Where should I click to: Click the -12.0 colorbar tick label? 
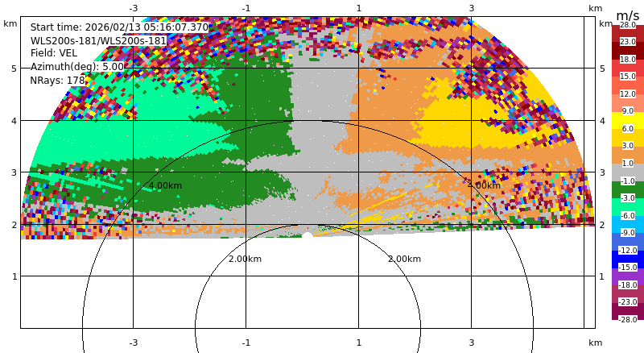point(628,250)
